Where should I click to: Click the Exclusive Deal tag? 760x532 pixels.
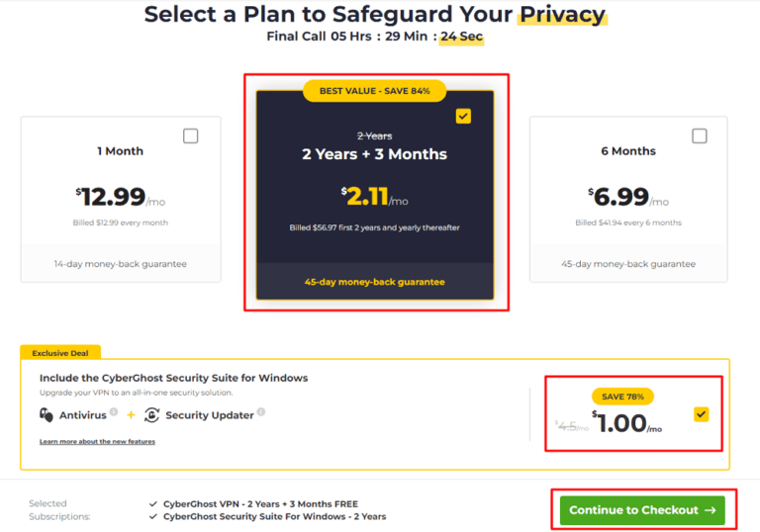[59, 353]
